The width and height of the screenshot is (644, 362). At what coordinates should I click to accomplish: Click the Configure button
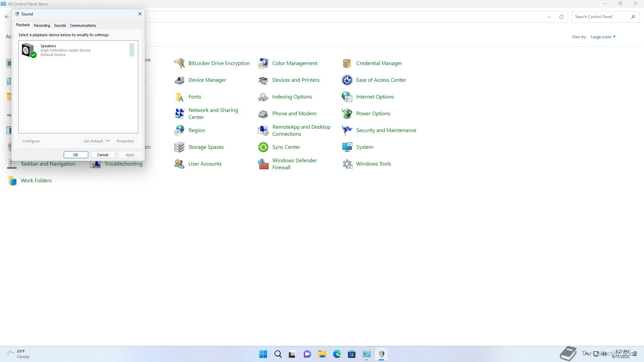coord(31,141)
